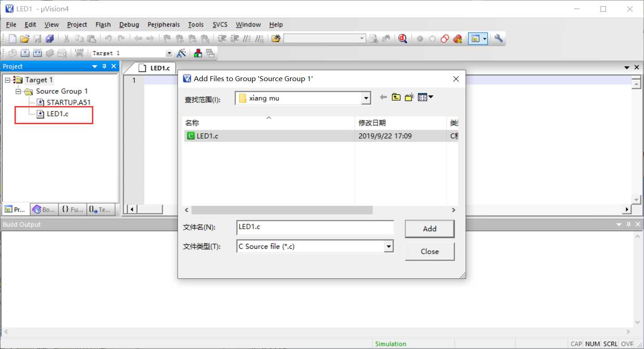Close the Add Files dialog with X
The width and height of the screenshot is (644, 349).
456,79
